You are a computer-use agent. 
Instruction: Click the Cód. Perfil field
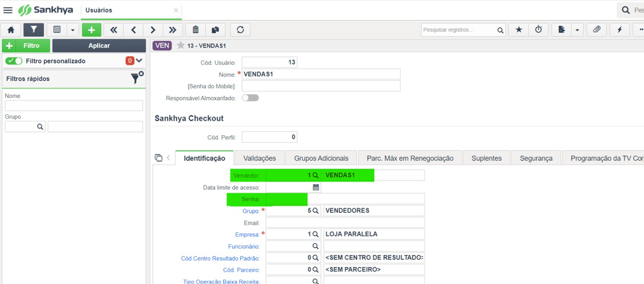(269, 137)
